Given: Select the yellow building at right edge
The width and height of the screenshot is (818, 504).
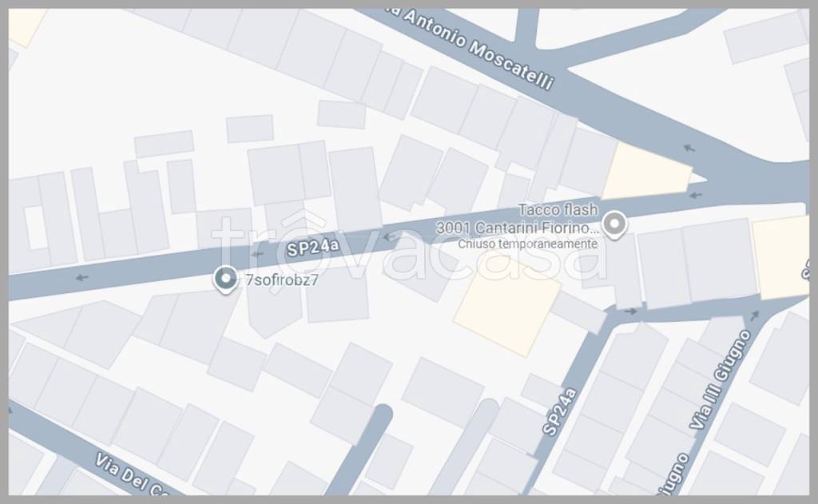Looking at the screenshot, I should click(x=781, y=257).
